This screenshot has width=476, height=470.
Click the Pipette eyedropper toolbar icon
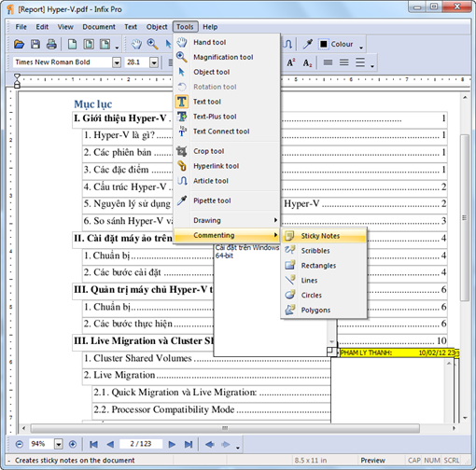(307, 44)
